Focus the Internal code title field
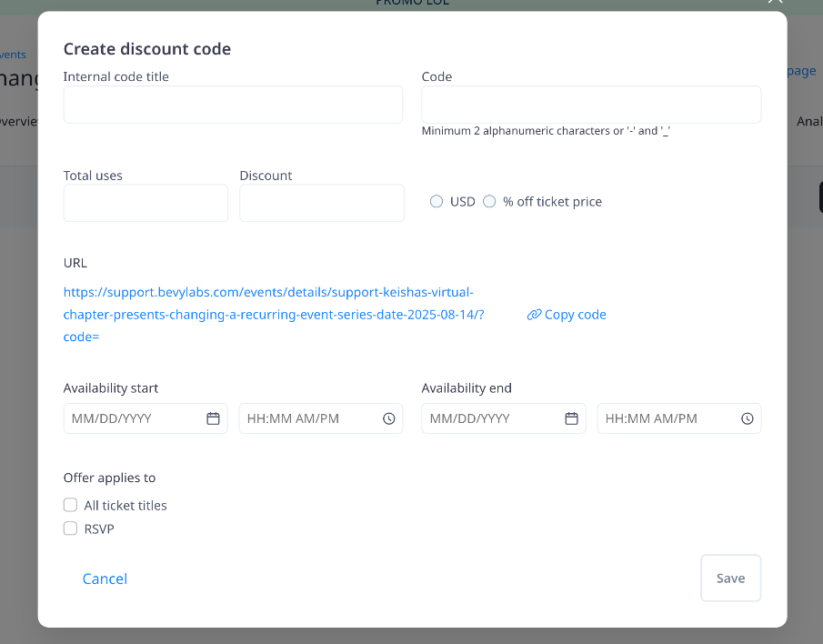Viewport: 823px width, 644px height. pyautogui.click(x=233, y=105)
